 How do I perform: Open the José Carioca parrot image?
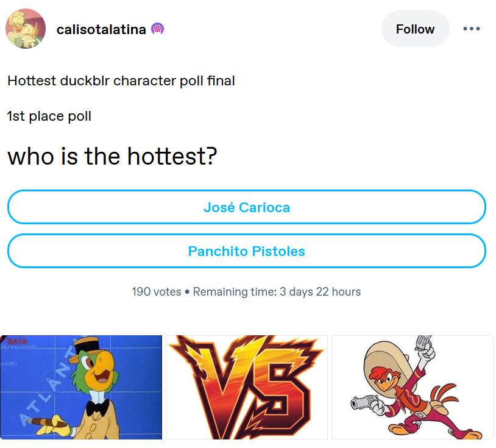click(81, 387)
